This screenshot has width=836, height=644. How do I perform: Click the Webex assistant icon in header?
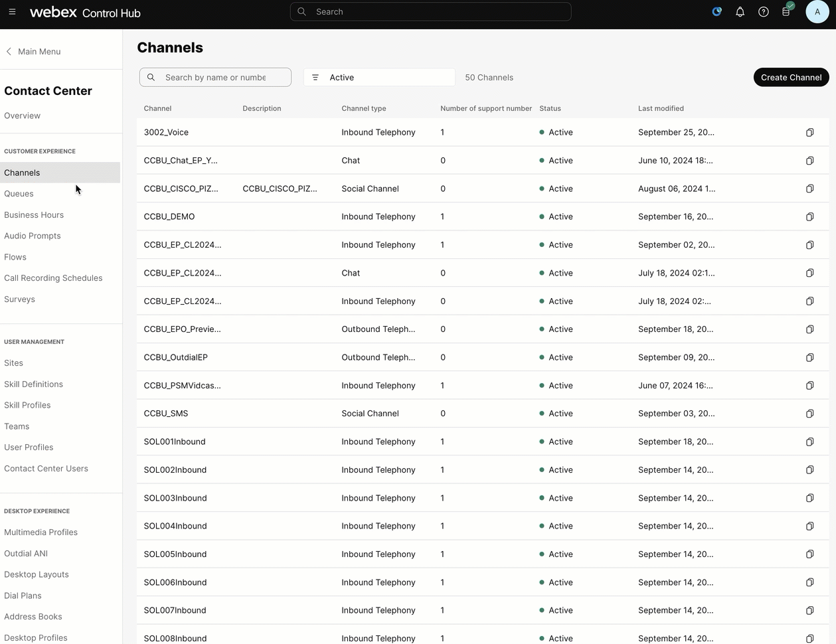[x=716, y=12]
